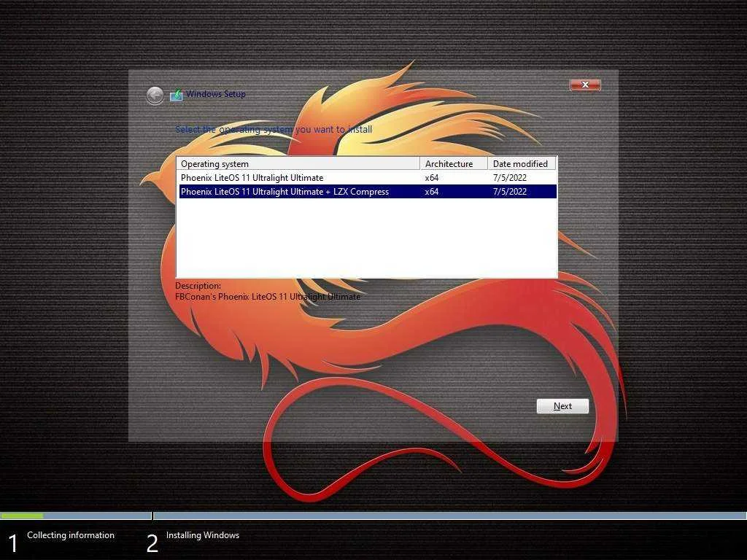
Task: Select Phoenix LiteOS 11 Ultralight Ultimate row
Action: tap(366, 178)
